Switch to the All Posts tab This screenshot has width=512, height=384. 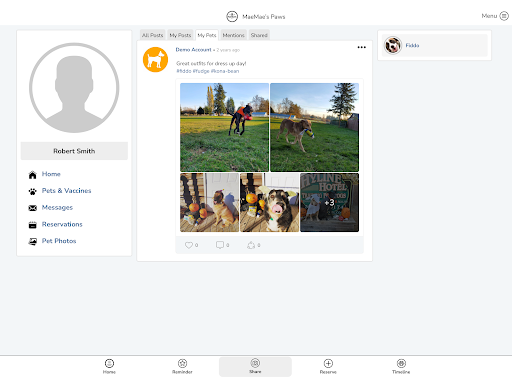coord(153,35)
